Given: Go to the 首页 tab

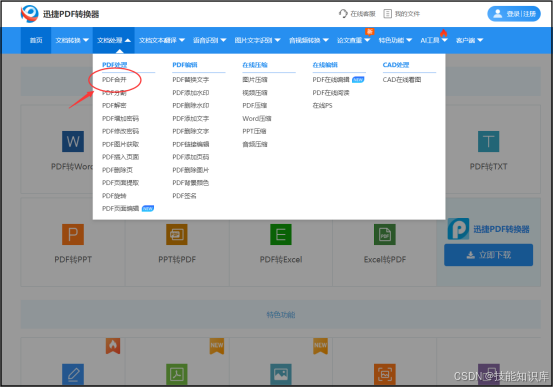Looking at the screenshot, I should (x=36, y=40).
